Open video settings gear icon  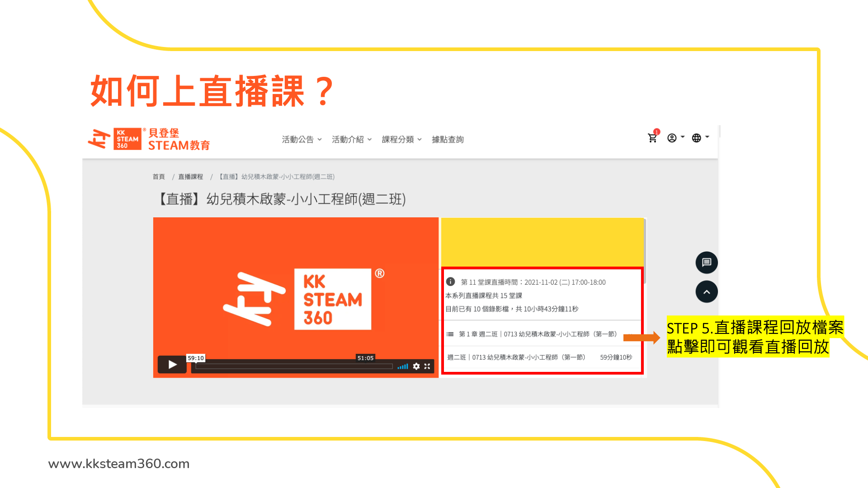point(416,366)
